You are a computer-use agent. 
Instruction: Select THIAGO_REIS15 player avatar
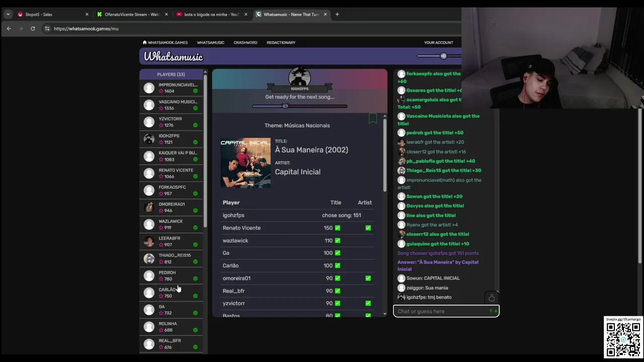[x=149, y=258]
